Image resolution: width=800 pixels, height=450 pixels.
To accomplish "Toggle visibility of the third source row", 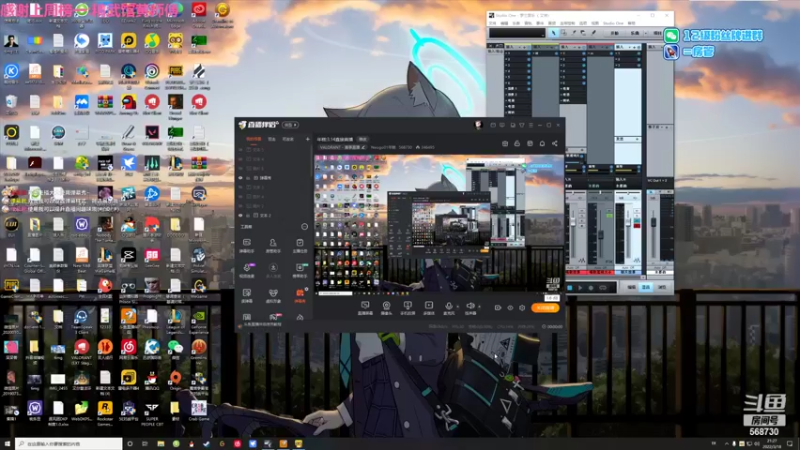I will point(241,168).
